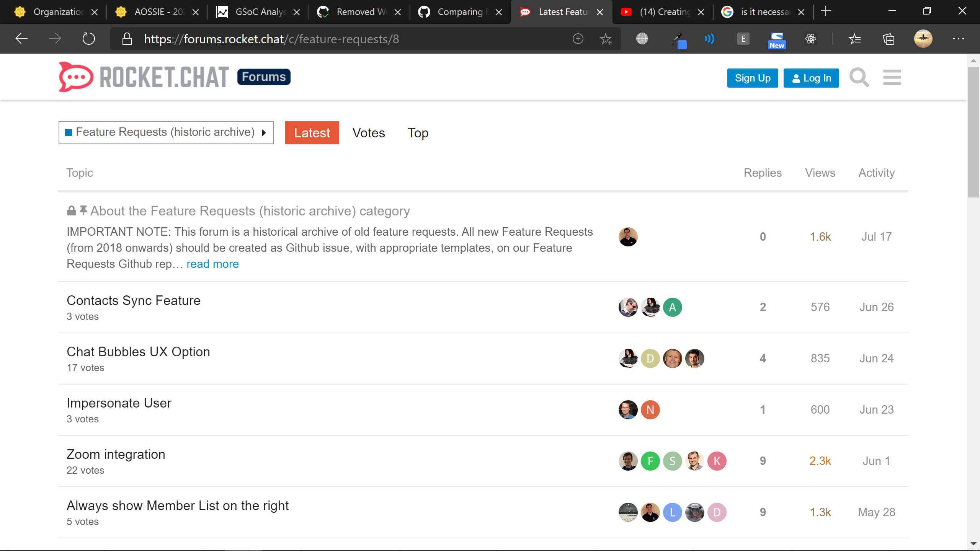Sort topics by Views column
980x551 pixels.
(820, 173)
